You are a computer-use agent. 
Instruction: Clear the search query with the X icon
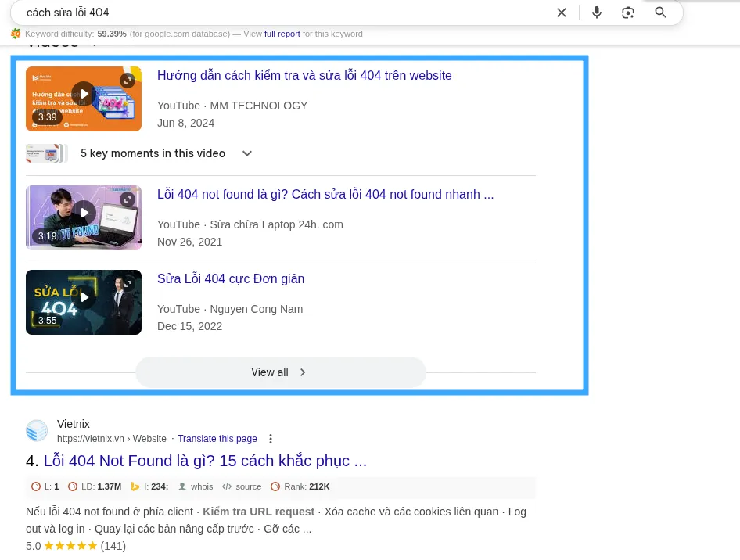click(x=561, y=12)
